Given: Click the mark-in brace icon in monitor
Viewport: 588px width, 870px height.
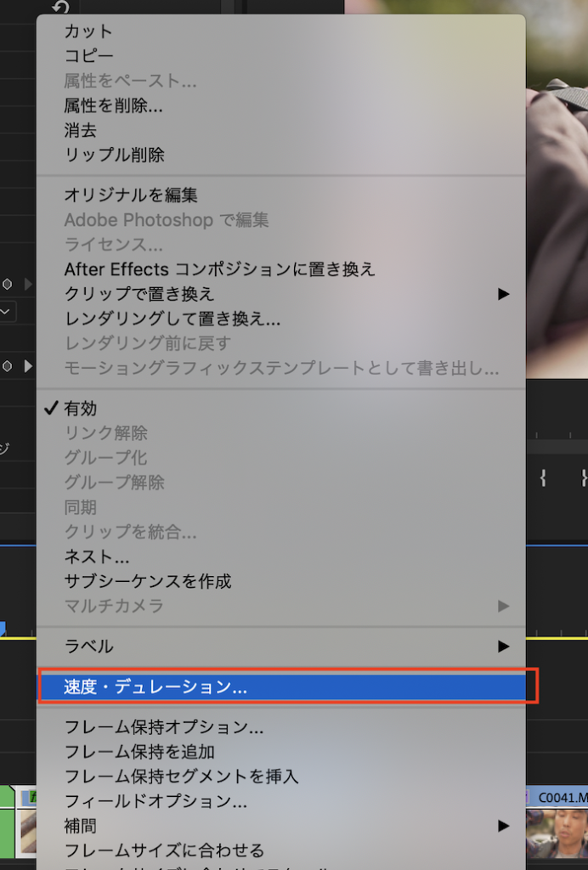Looking at the screenshot, I should tap(542, 477).
